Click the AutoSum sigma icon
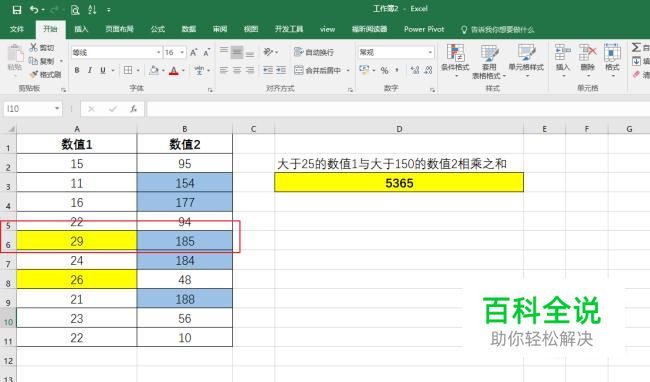This screenshot has width=650, height=382. 636,47
